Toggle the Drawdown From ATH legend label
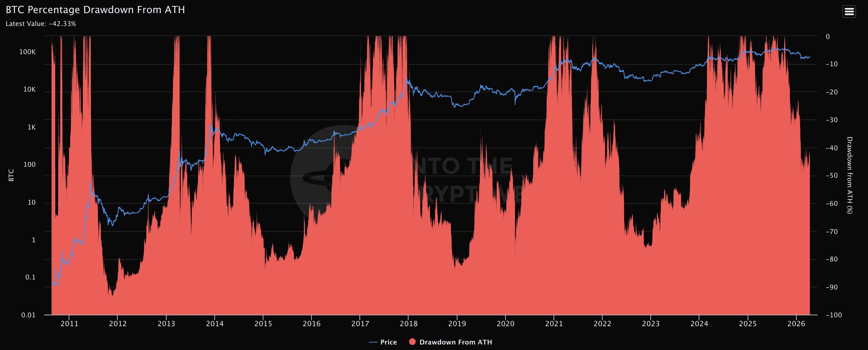The image size is (868, 350). (456, 342)
